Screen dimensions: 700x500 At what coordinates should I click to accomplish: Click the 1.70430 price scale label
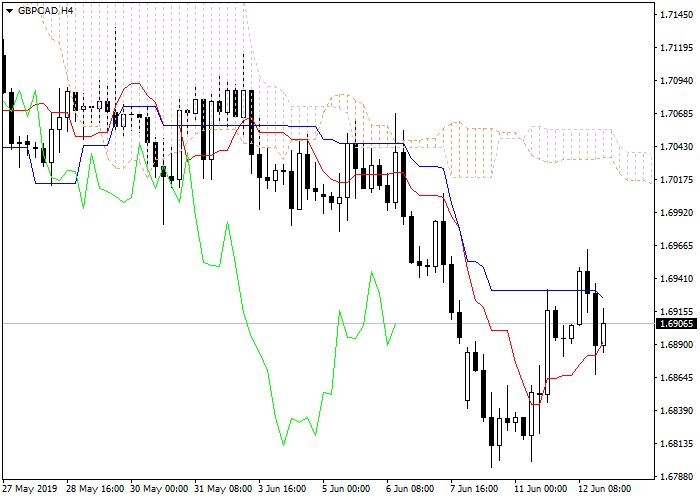(x=677, y=147)
